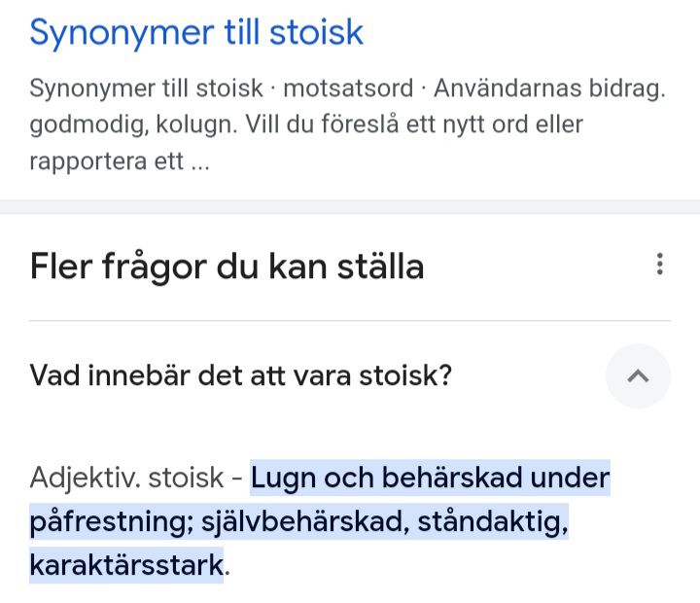
Task: Click the word 'stoisk' in the blue title
Action: pos(316,33)
